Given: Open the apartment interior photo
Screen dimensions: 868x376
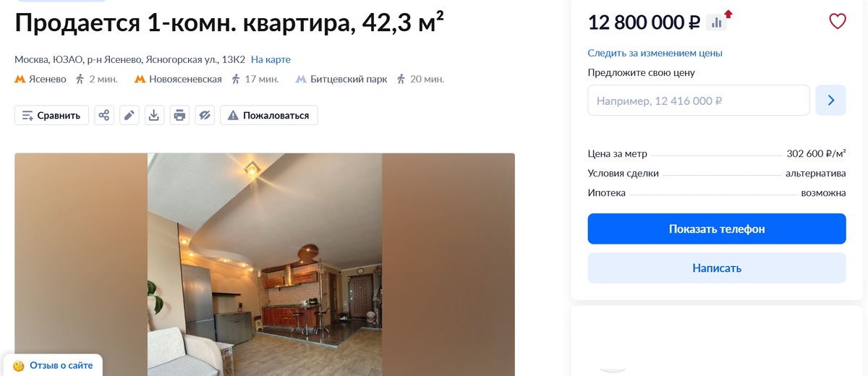Looking at the screenshot, I should point(265,265).
